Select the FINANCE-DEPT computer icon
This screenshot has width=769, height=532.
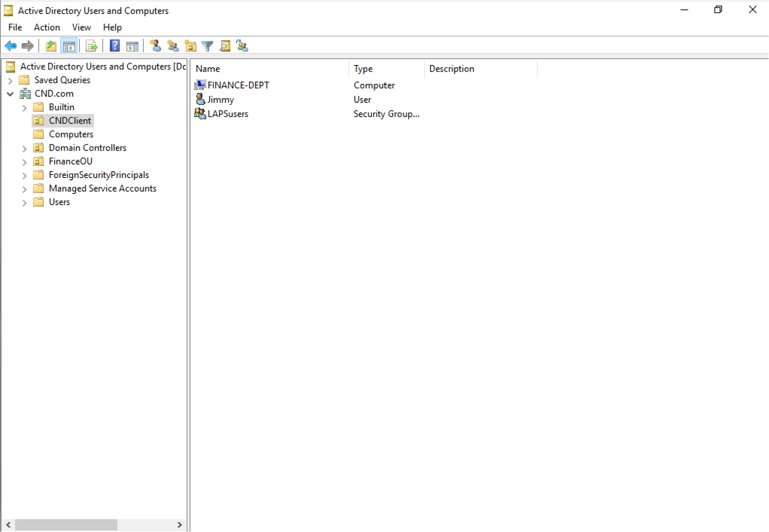[x=200, y=85]
